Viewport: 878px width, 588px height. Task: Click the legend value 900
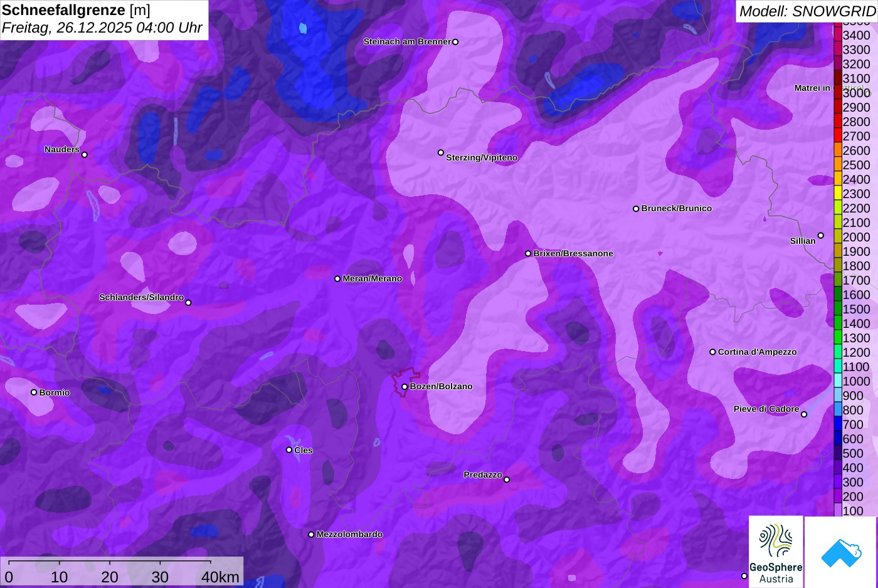tap(854, 396)
